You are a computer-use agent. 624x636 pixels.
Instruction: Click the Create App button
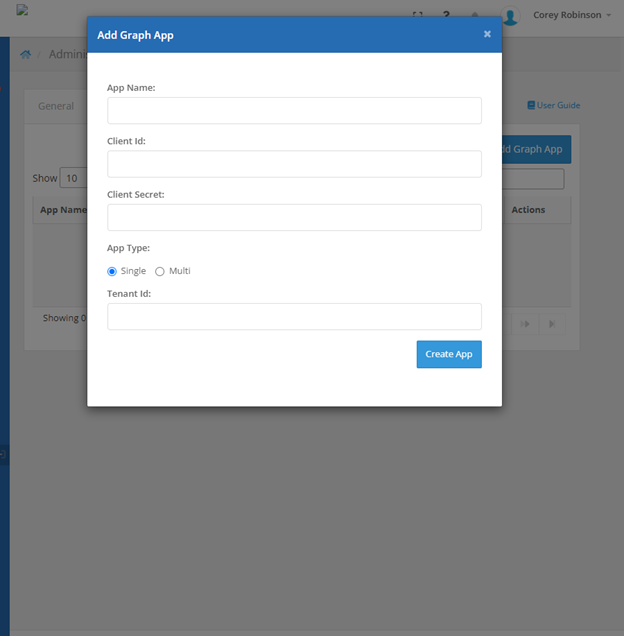point(449,354)
